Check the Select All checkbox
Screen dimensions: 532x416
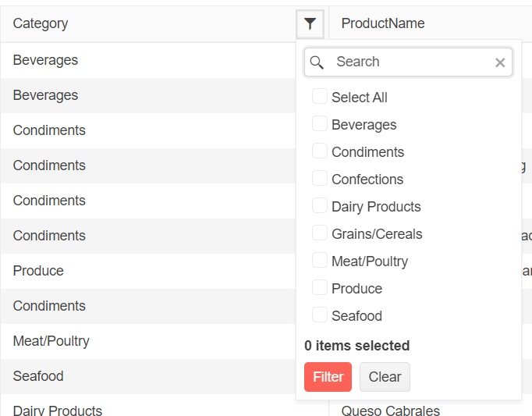tap(320, 97)
